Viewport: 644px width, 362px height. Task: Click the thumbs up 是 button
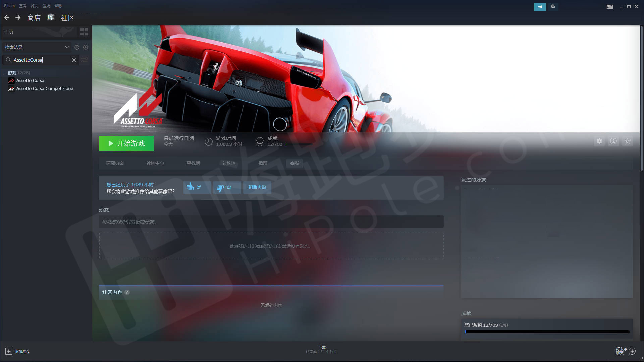tap(197, 187)
